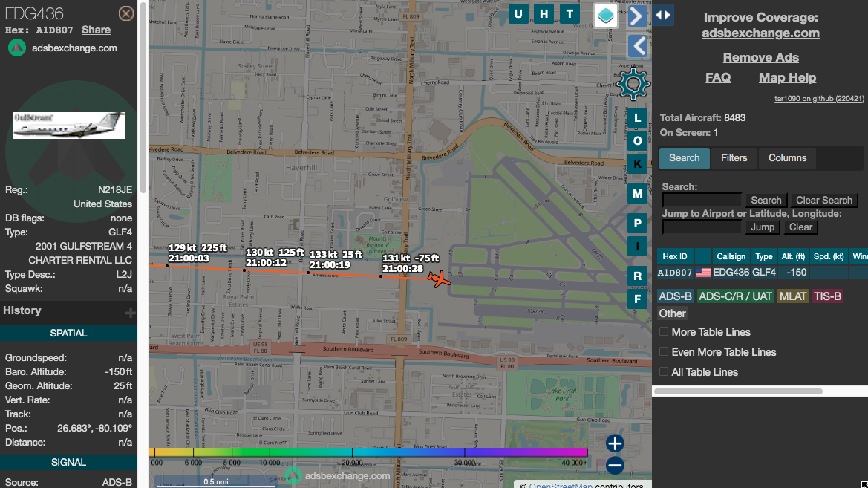Focus the Search text field
Image resolution: width=868 pixels, height=488 pixels.
pos(702,200)
